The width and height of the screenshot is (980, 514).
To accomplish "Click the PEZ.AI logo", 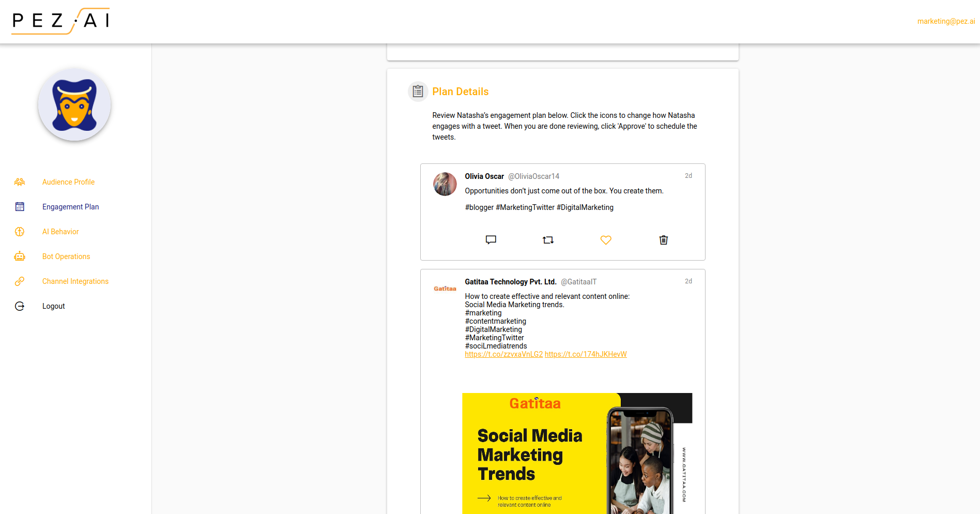I will [61, 21].
